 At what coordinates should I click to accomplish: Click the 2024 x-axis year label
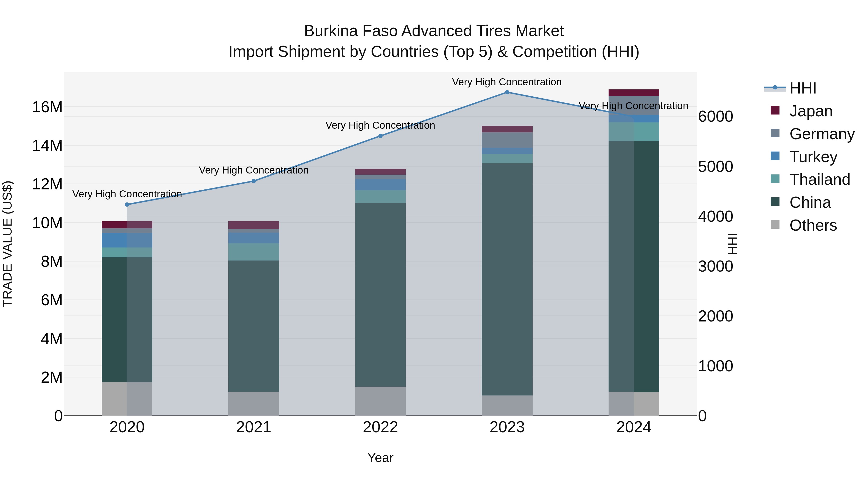point(634,427)
